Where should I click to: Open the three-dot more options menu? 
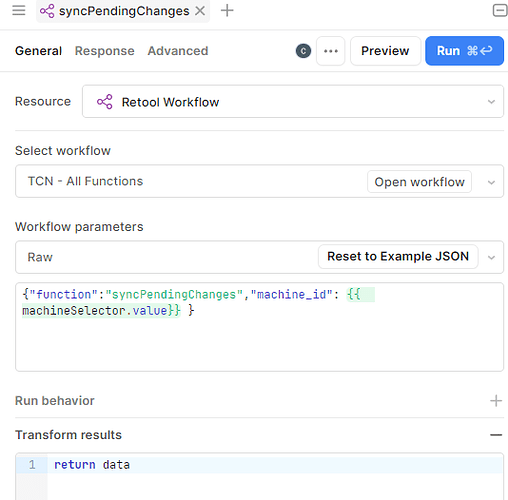pos(331,51)
